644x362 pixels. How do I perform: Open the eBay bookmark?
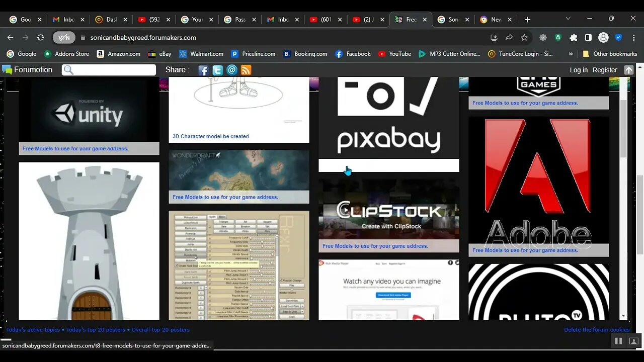coord(159,54)
